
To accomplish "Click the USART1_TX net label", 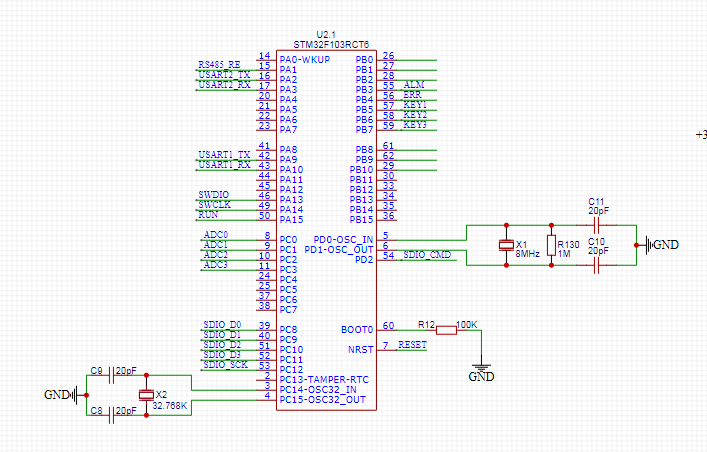I will 224,155.
